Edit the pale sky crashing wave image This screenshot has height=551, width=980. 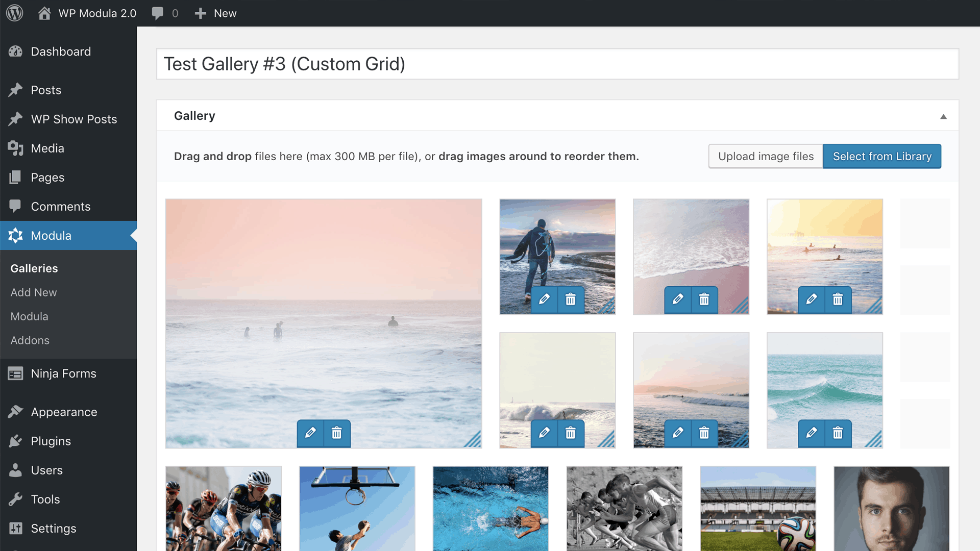coord(544,434)
